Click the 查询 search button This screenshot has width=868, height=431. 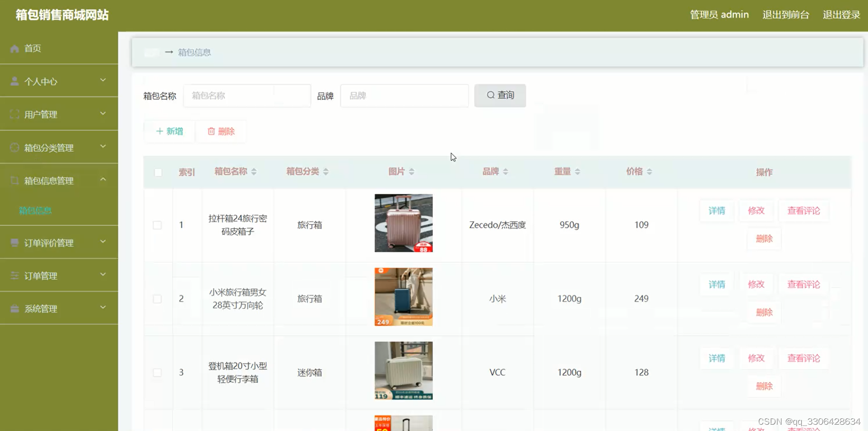coord(500,95)
